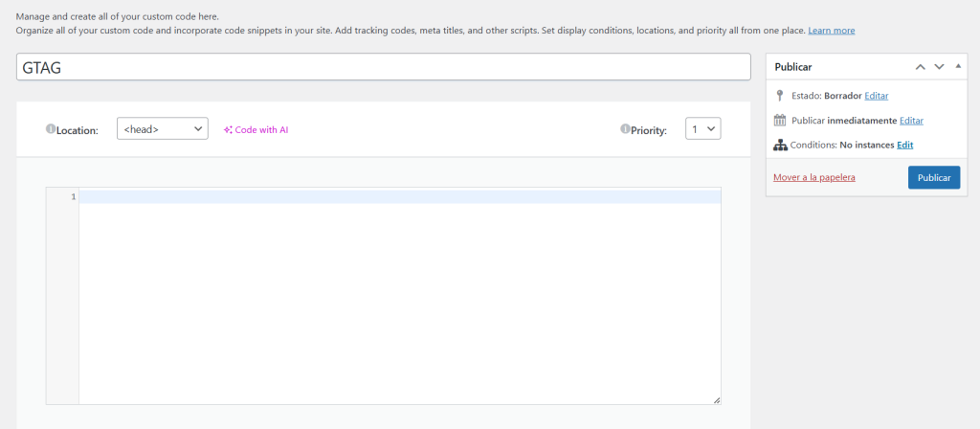The width and height of the screenshot is (980, 429).
Task: Click the Publicar button
Action: coord(934,177)
